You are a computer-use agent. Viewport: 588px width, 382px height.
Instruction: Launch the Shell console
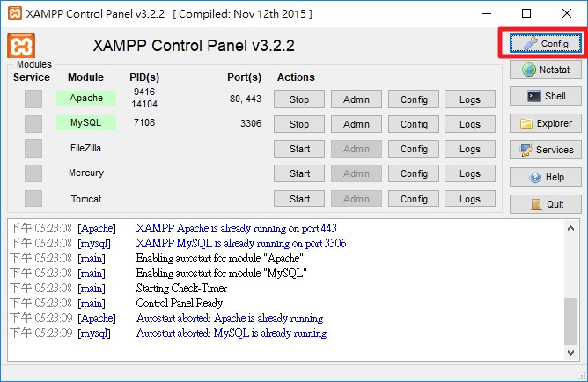[545, 96]
